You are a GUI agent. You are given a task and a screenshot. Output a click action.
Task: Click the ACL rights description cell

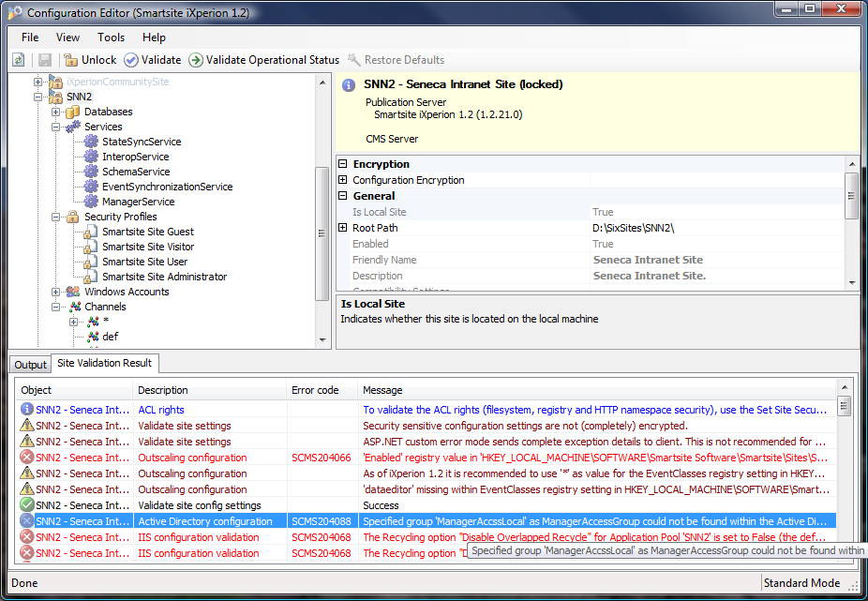(210, 410)
